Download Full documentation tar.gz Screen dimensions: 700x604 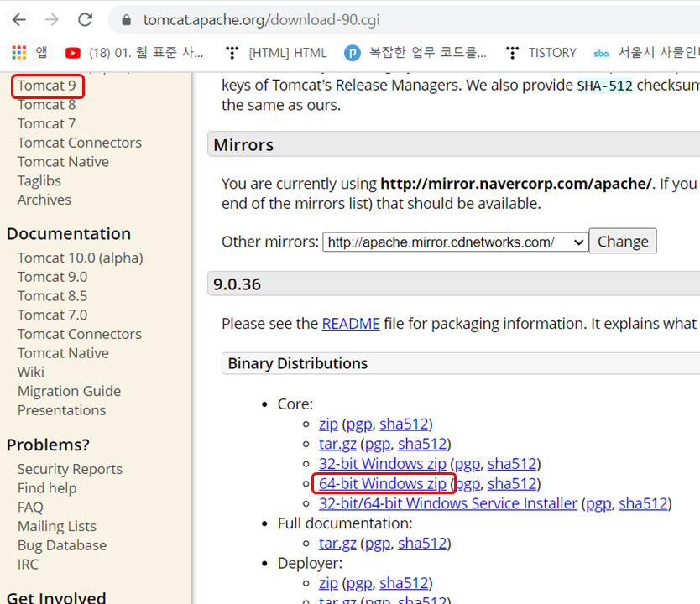pos(337,544)
